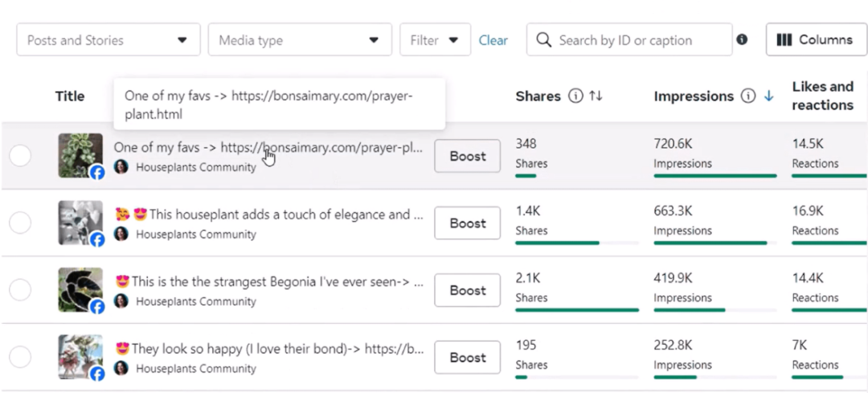Boost the strangest Begonia post

coord(467,291)
